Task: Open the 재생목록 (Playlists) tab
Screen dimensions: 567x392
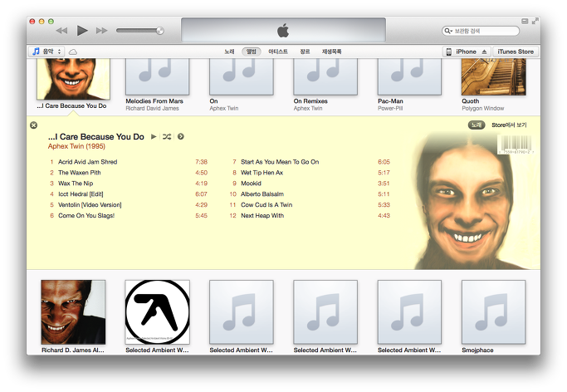Action: tap(331, 51)
